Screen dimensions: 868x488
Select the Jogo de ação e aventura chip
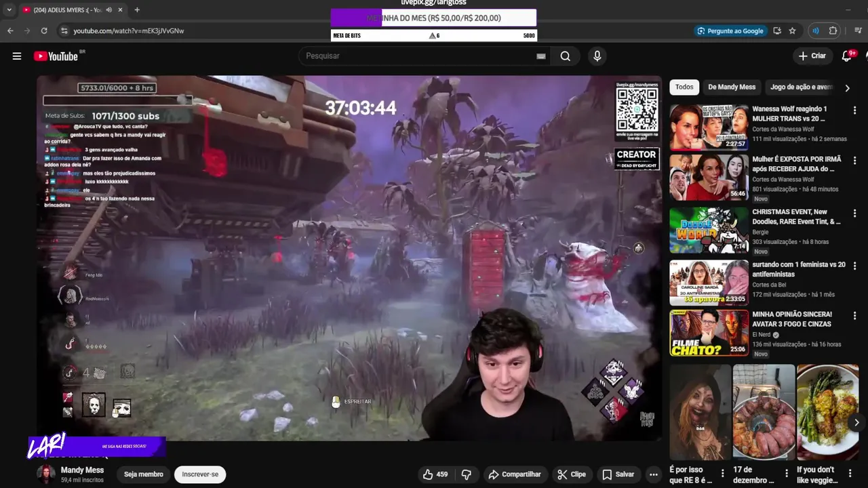point(800,87)
